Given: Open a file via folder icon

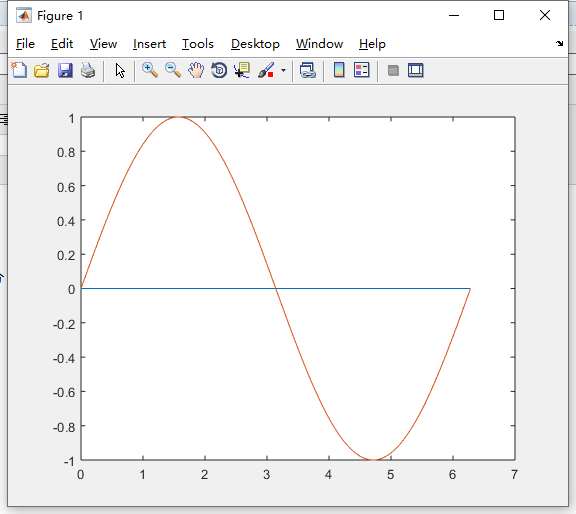Looking at the screenshot, I should click(42, 70).
